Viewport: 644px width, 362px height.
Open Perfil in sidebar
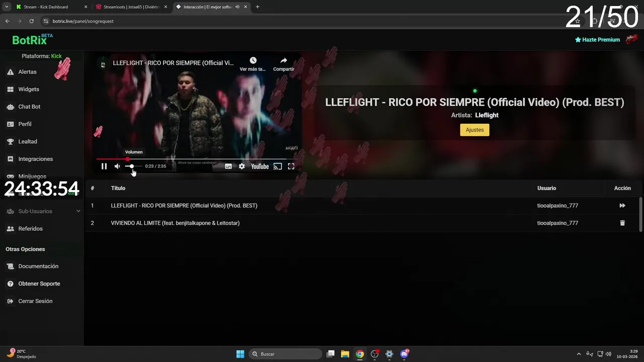(25, 124)
